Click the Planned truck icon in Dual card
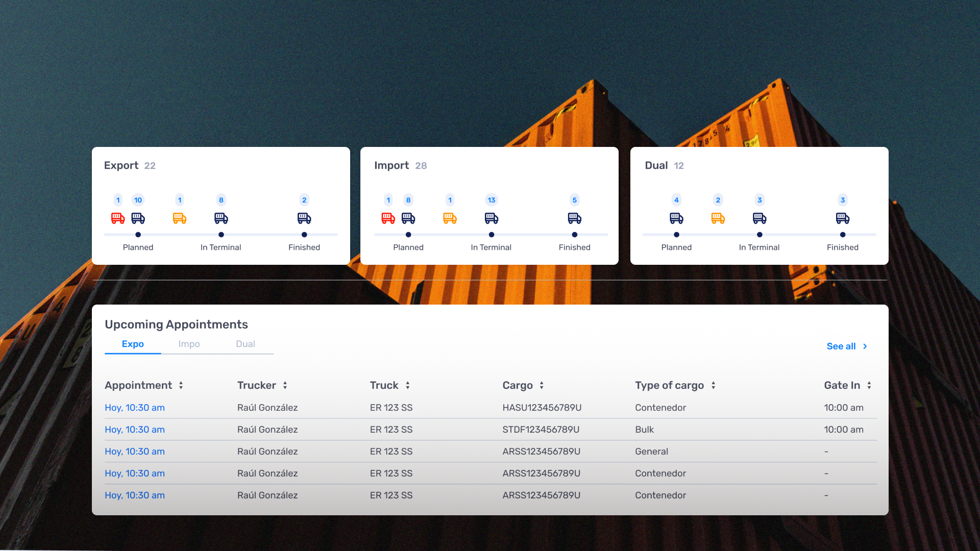980x551 pixels. [x=676, y=218]
